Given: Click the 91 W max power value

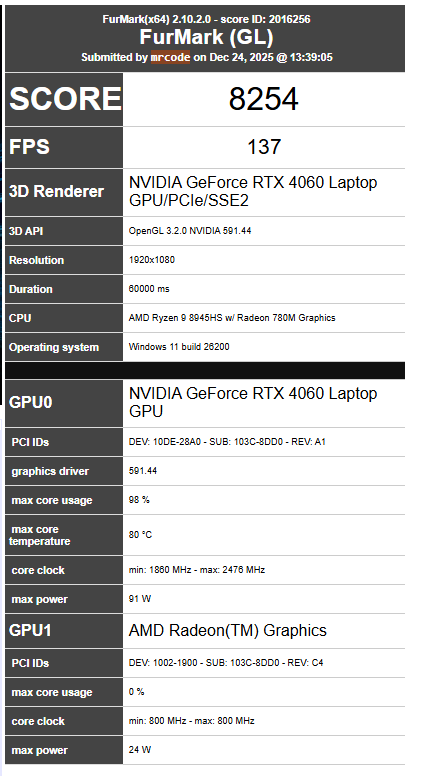Looking at the screenshot, I should coord(140,599).
